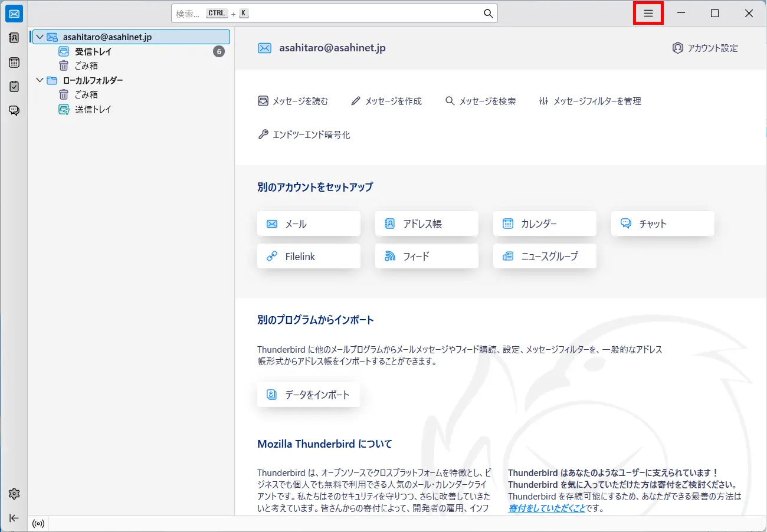The width and height of the screenshot is (767, 532).
Task: Click メッセージを作成
Action: [x=386, y=101]
